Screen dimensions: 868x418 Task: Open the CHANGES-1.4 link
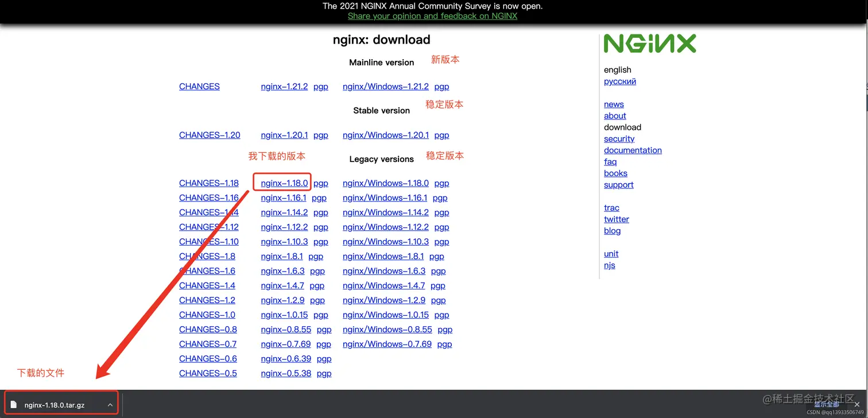click(207, 286)
